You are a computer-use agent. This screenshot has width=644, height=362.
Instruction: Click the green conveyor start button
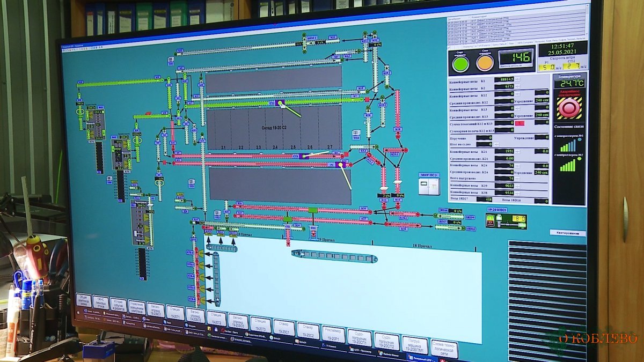click(460, 64)
